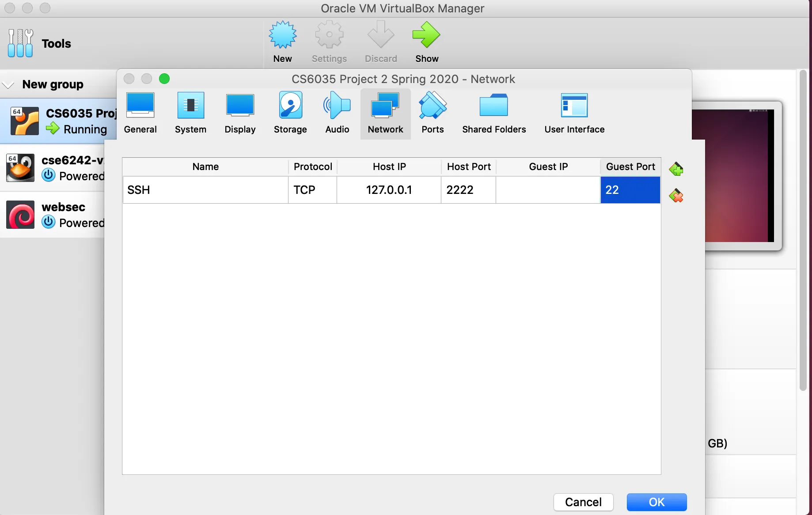The height and width of the screenshot is (515, 812).
Task: Select the Audio settings icon
Action: 337,113
